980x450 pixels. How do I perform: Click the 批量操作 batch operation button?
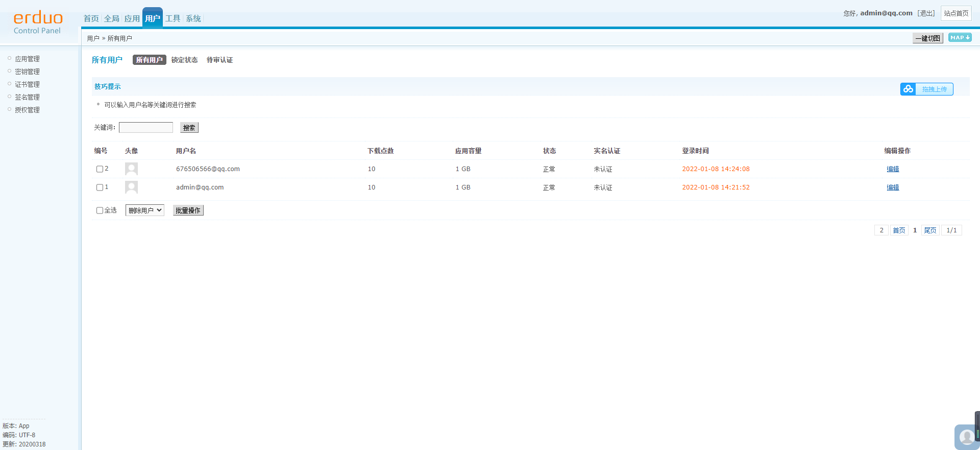pos(188,210)
